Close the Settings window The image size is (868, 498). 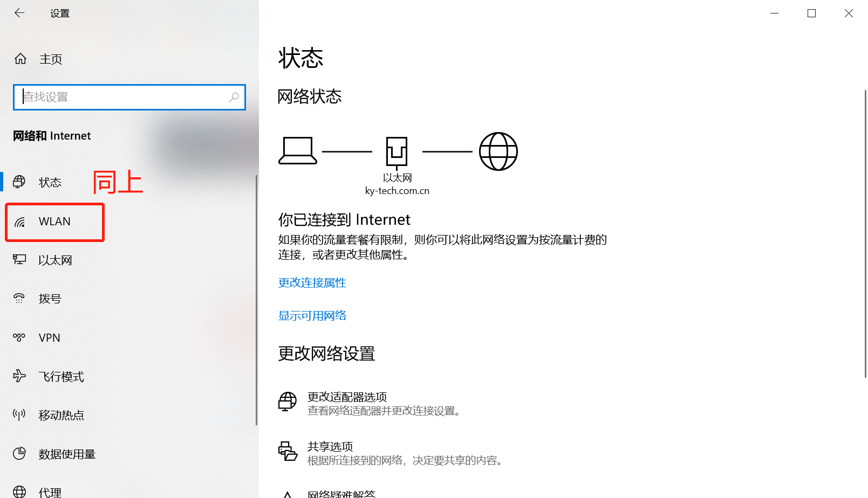pyautogui.click(x=849, y=13)
